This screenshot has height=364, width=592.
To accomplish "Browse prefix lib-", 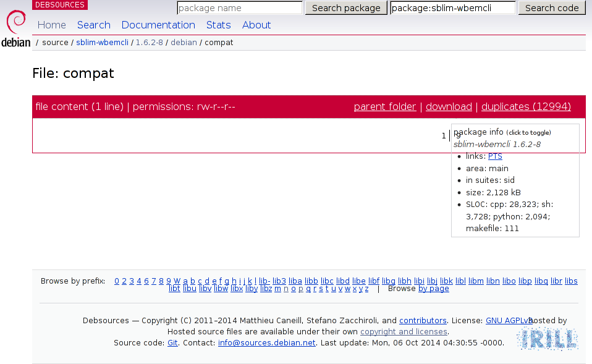I will [264, 281].
